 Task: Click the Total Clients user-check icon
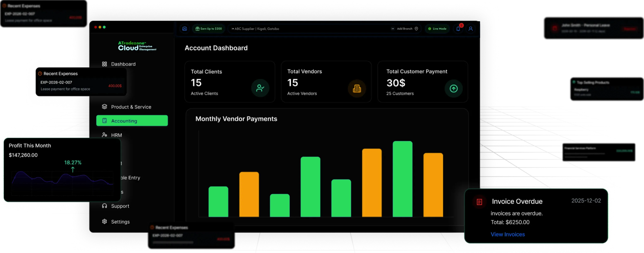[x=260, y=88]
